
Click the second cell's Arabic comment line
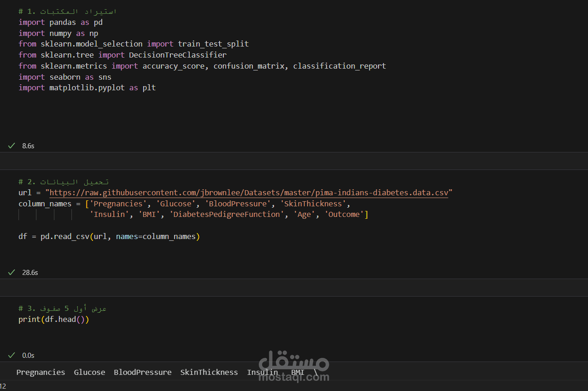64,182
